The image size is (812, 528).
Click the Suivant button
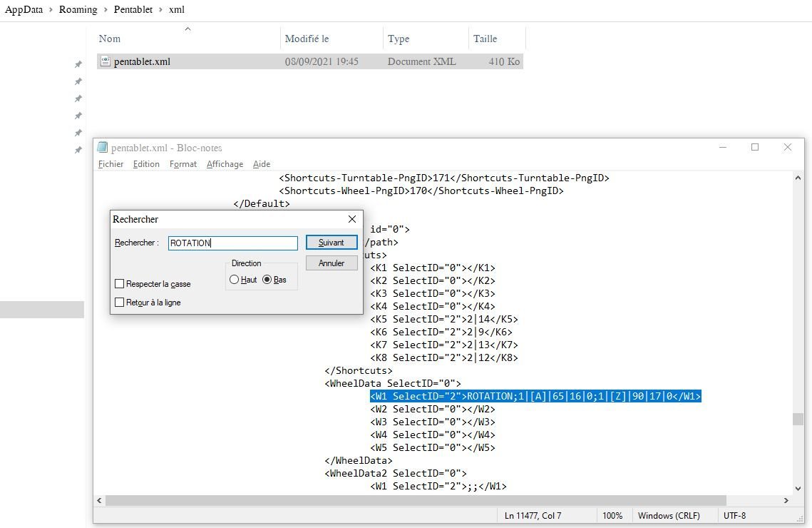pyautogui.click(x=331, y=243)
